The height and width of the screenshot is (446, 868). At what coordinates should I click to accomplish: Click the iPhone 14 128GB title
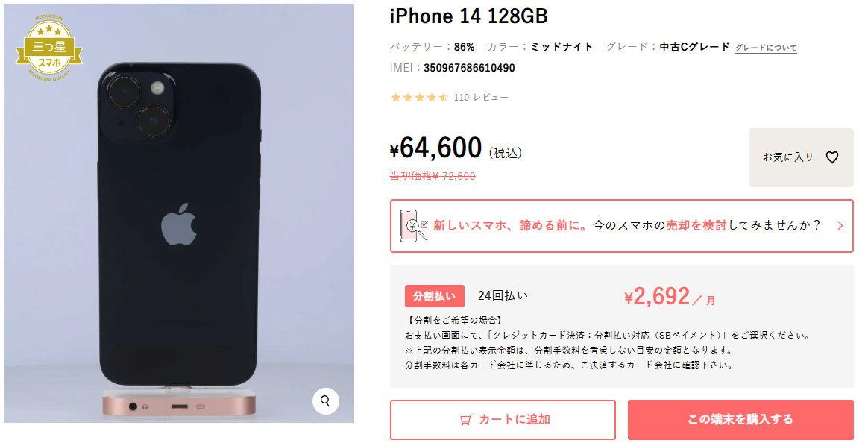pos(469,16)
